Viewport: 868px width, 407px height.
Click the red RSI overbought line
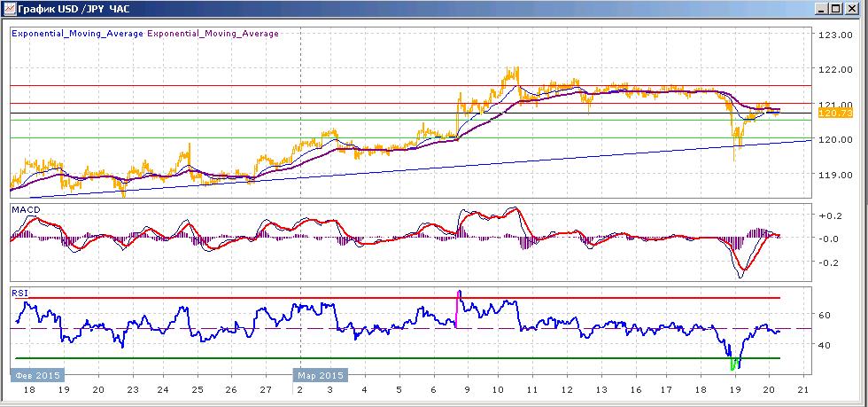click(x=398, y=298)
